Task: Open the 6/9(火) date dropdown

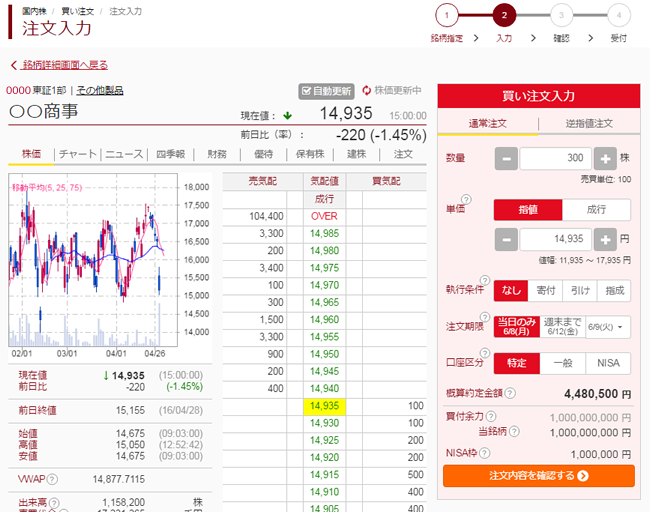Action: click(610, 327)
